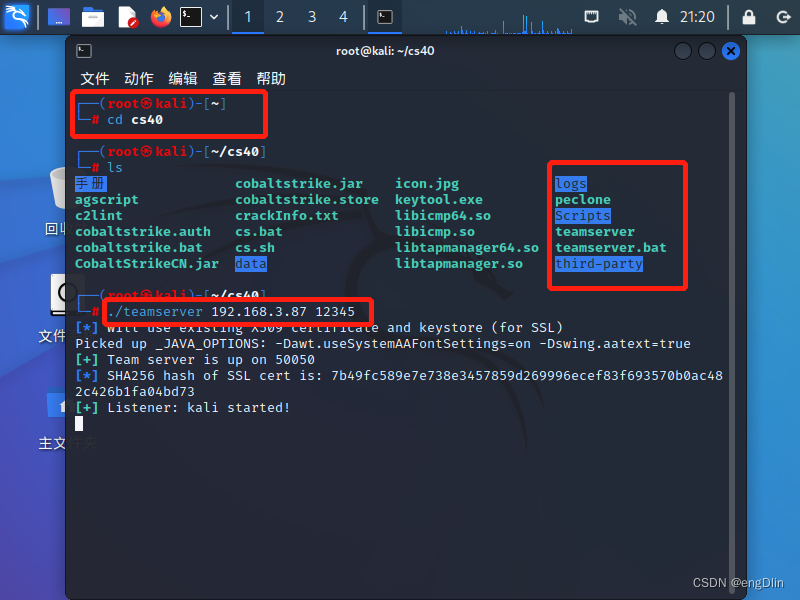Click the CPU usage graph monitor

point(509,23)
